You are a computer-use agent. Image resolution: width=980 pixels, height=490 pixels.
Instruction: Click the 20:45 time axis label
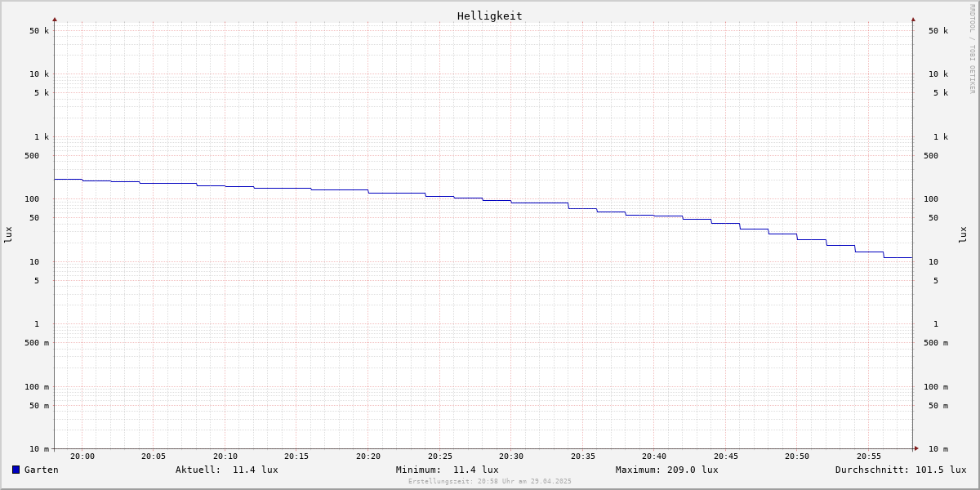coord(726,457)
